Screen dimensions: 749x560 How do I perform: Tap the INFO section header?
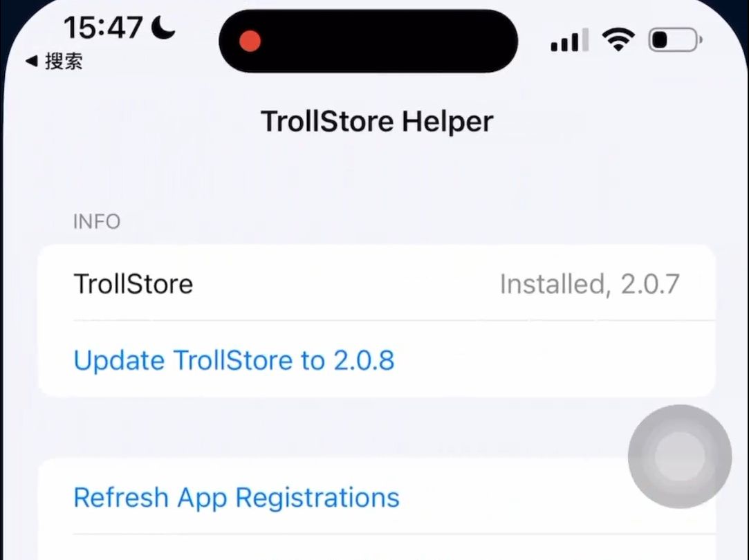[97, 221]
